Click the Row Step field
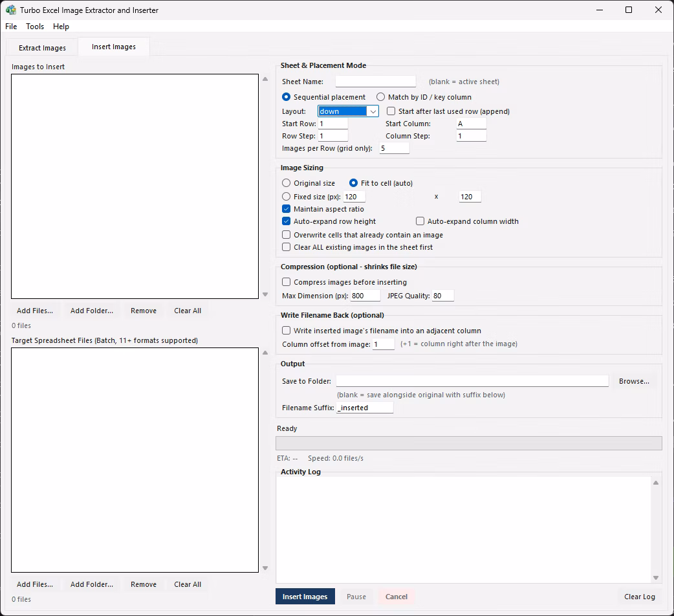 click(x=332, y=136)
